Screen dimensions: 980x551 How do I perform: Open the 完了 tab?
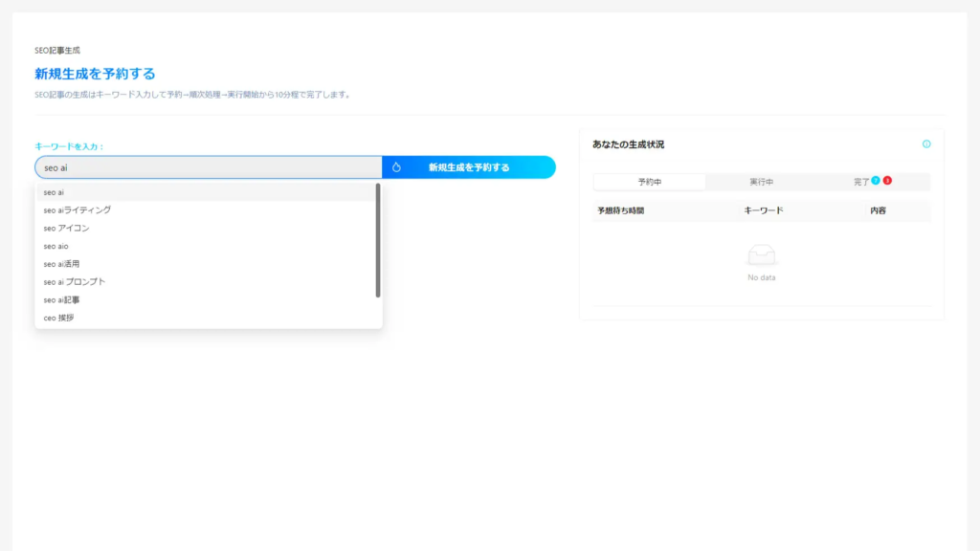point(861,182)
